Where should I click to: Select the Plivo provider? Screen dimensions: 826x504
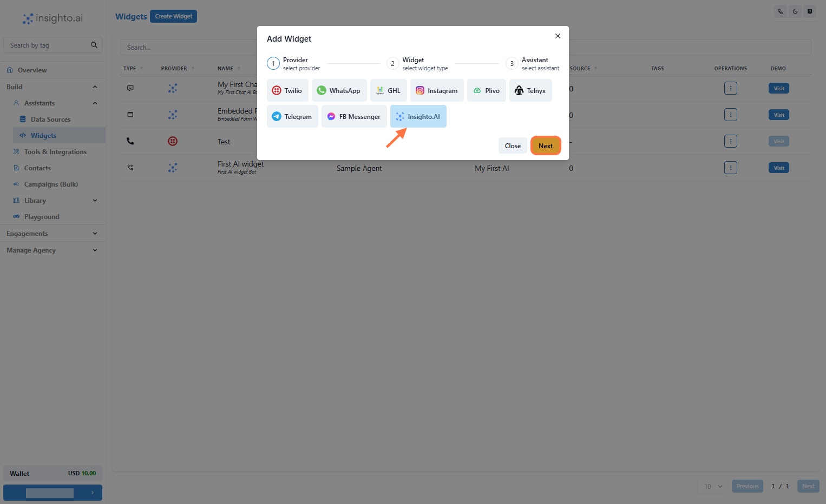click(487, 90)
